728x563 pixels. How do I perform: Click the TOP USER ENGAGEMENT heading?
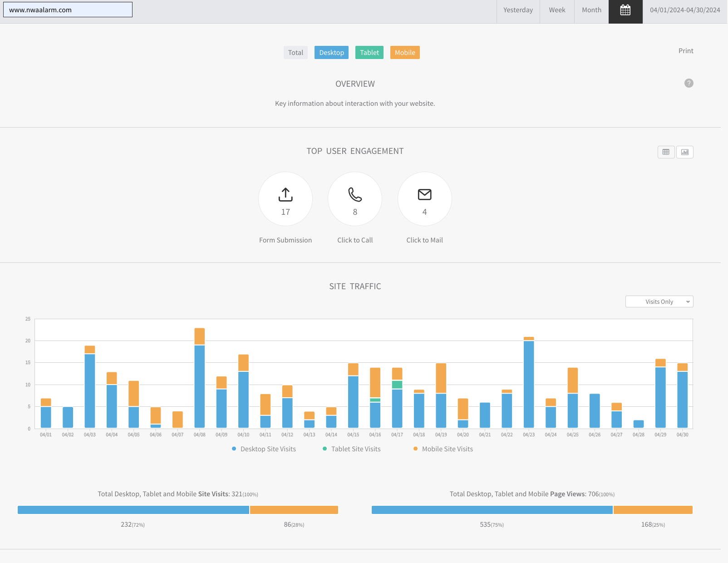[x=355, y=151]
